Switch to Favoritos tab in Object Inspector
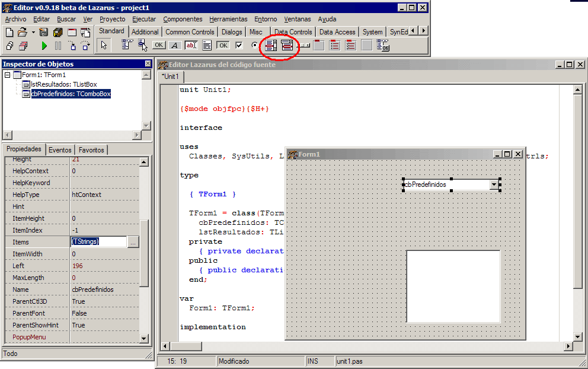This screenshot has height=369, width=588. pos(91,149)
